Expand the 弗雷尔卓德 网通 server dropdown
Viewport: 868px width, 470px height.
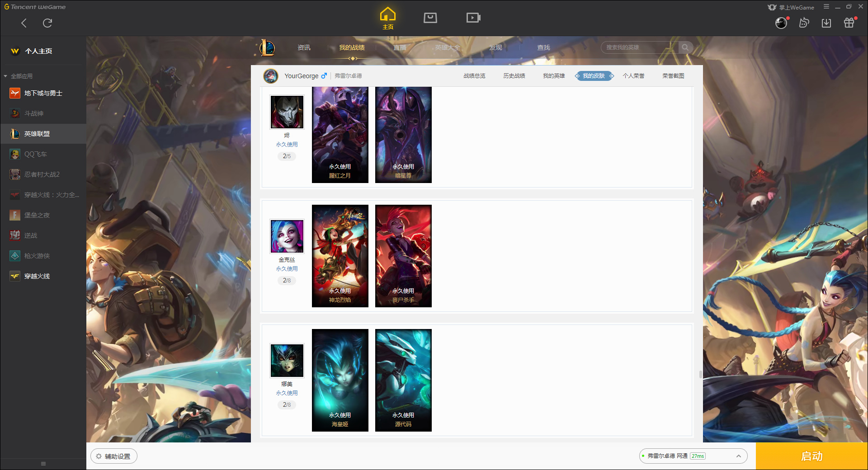click(x=693, y=456)
